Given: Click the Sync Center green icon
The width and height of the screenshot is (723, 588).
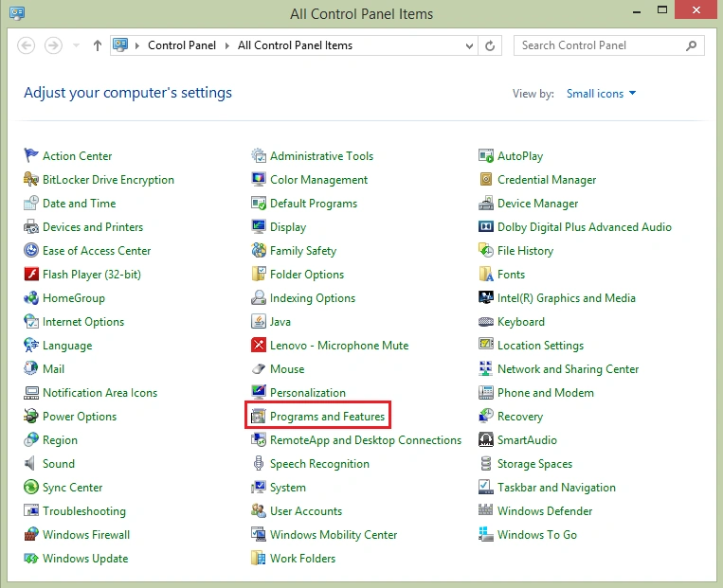Looking at the screenshot, I should tap(31, 487).
